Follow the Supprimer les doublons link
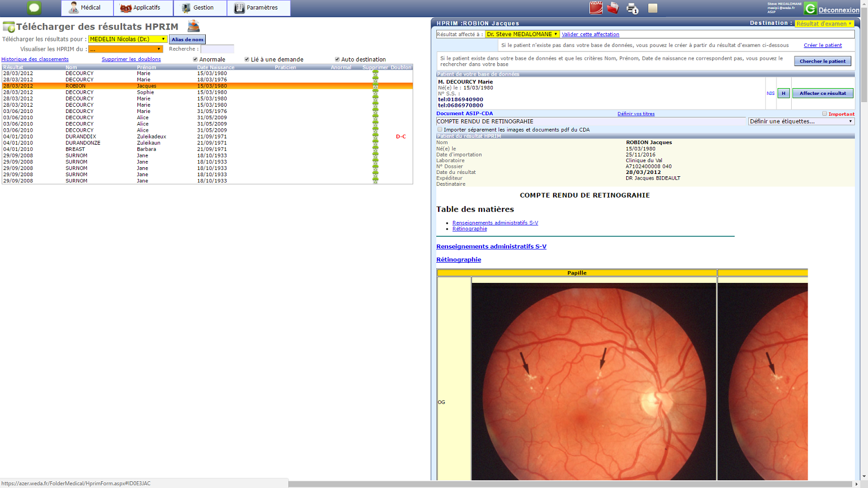 click(131, 59)
